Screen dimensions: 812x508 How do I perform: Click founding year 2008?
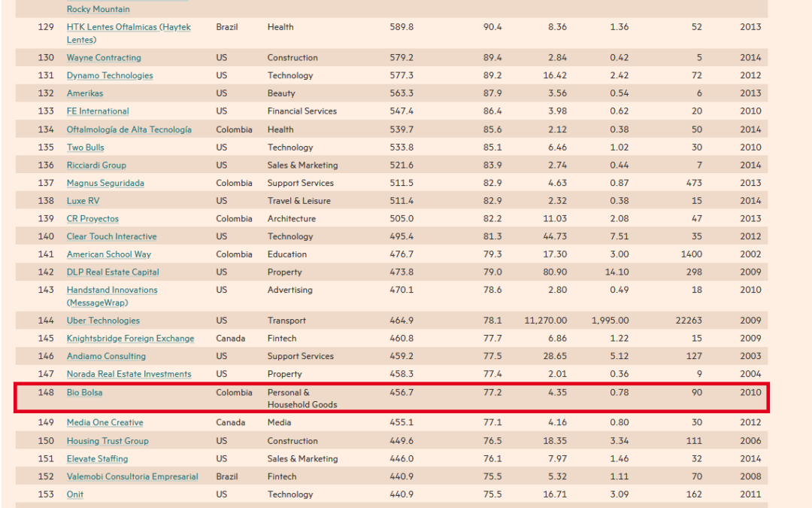click(x=750, y=476)
